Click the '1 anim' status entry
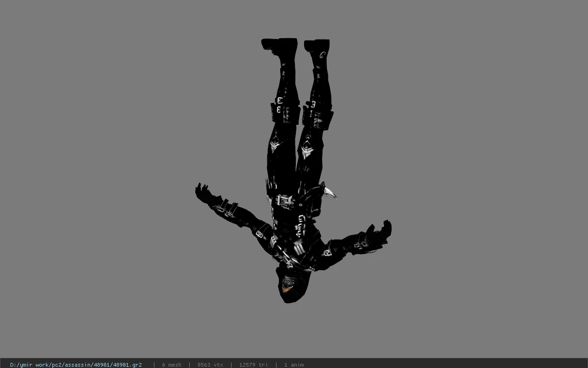The height and width of the screenshot is (368, 588). (294, 365)
